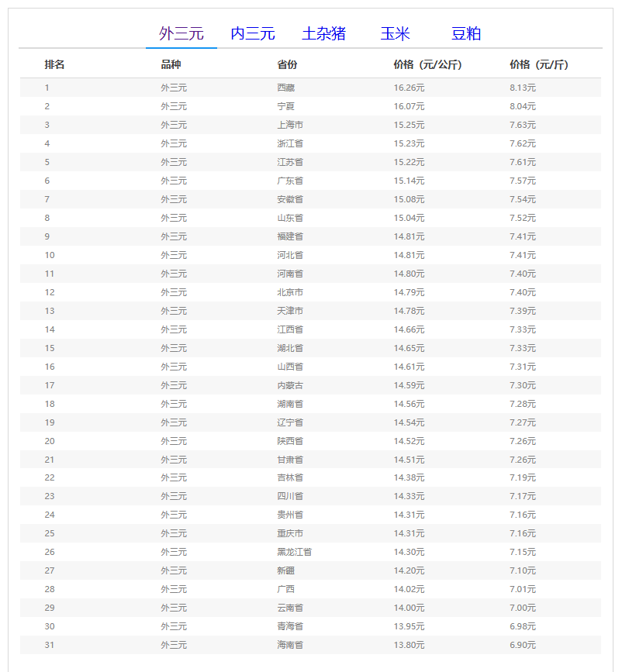Click the 16.26元 price value
The height and width of the screenshot is (672, 629).
point(409,88)
